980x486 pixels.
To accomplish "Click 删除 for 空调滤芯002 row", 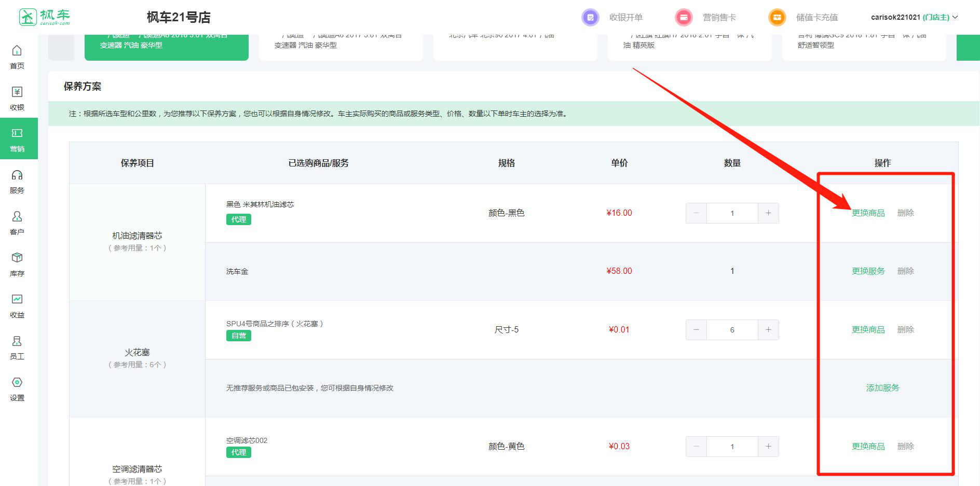I will 906,447.
